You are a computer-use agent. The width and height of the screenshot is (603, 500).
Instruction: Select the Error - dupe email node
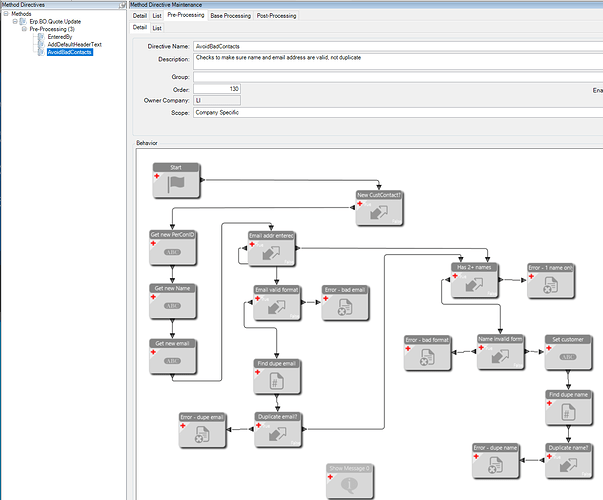202,430
